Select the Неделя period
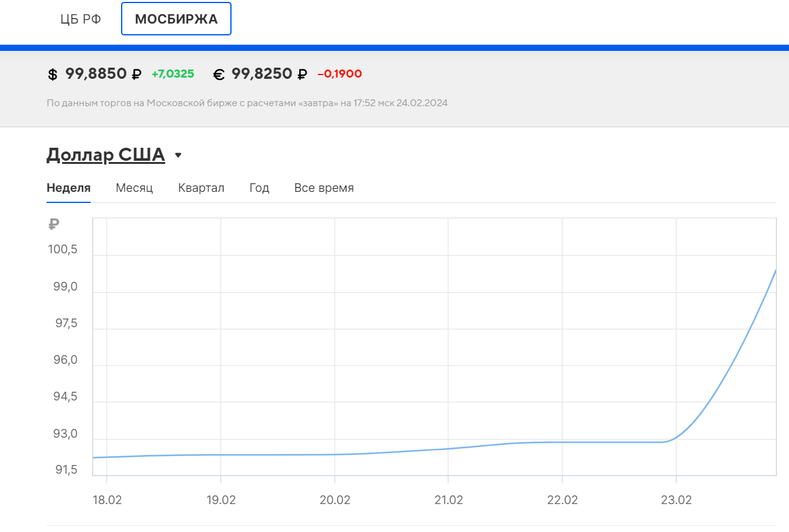Viewport: 789px width, 532px height. pos(69,188)
